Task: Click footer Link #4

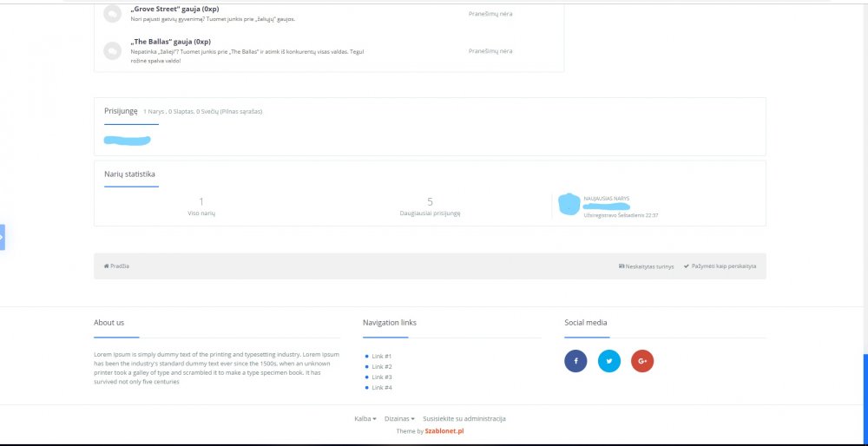Action: point(381,388)
